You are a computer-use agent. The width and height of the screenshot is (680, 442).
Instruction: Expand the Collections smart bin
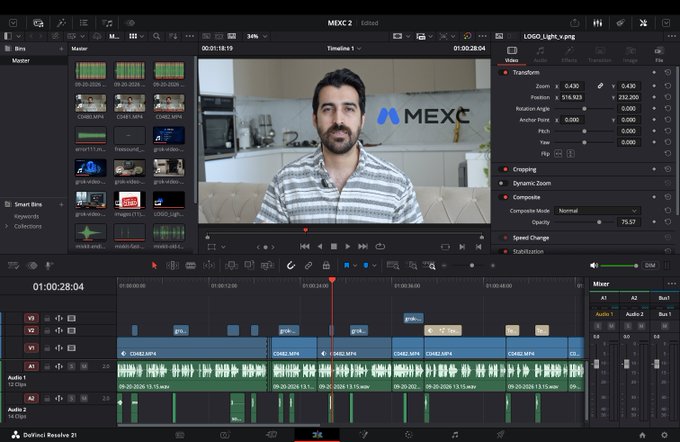click(6, 226)
